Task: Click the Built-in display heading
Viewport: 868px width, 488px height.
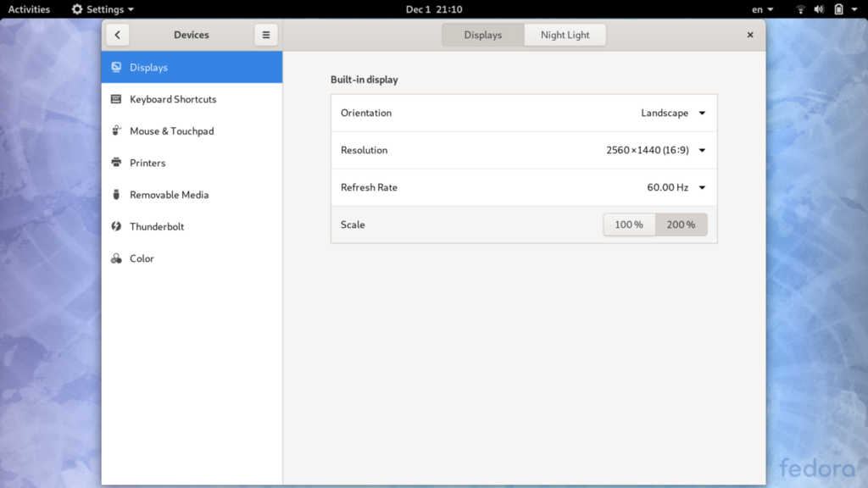Action: point(364,80)
